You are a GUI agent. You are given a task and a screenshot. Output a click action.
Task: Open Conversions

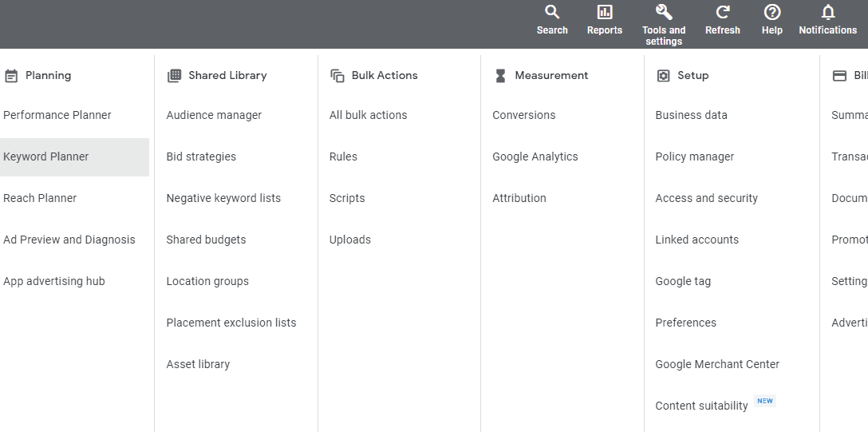(523, 115)
